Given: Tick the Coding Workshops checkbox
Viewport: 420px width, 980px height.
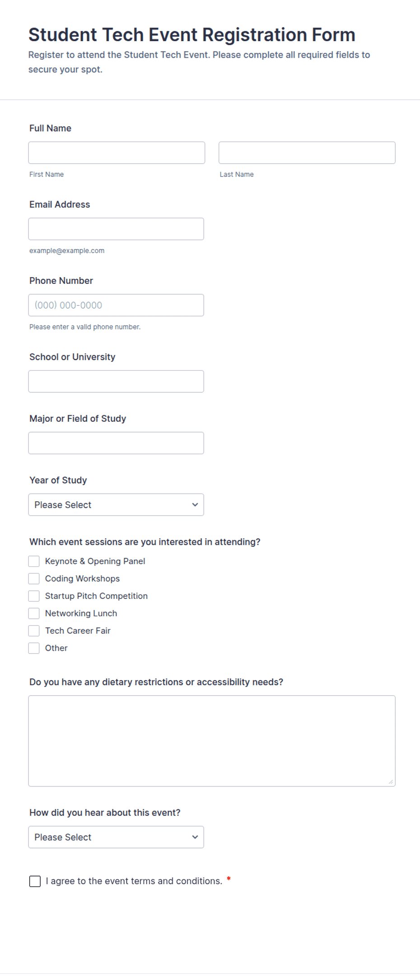Looking at the screenshot, I should 34,579.
